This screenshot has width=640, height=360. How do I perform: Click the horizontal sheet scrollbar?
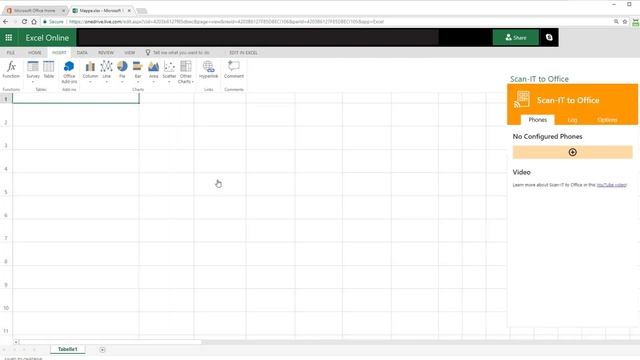tap(110, 342)
